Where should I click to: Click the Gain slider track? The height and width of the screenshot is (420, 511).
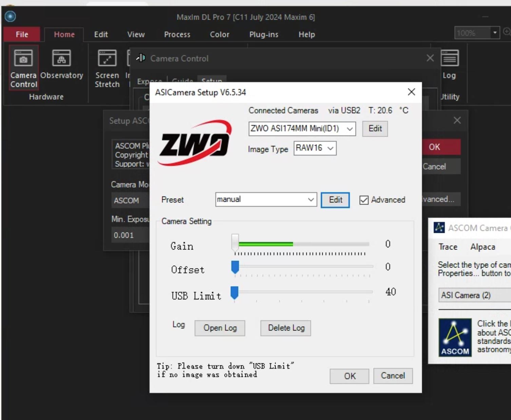(302, 244)
